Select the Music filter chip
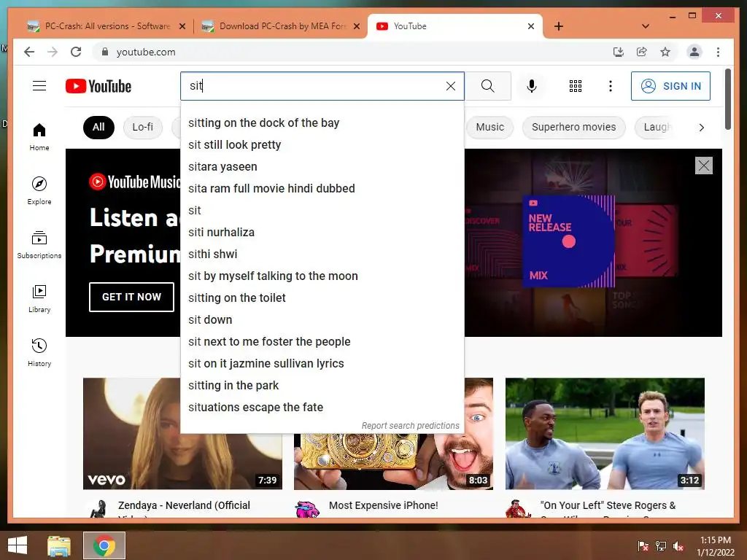 pyautogui.click(x=489, y=127)
